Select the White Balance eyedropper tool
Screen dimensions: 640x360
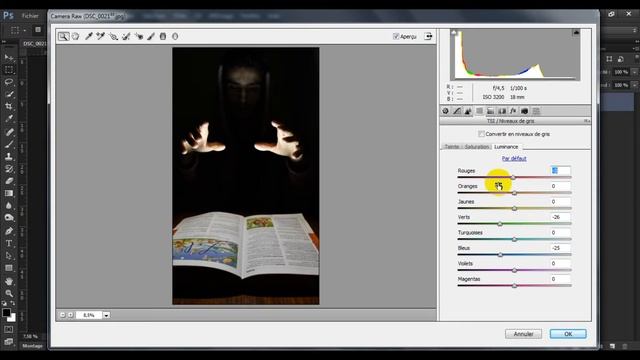pos(89,36)
